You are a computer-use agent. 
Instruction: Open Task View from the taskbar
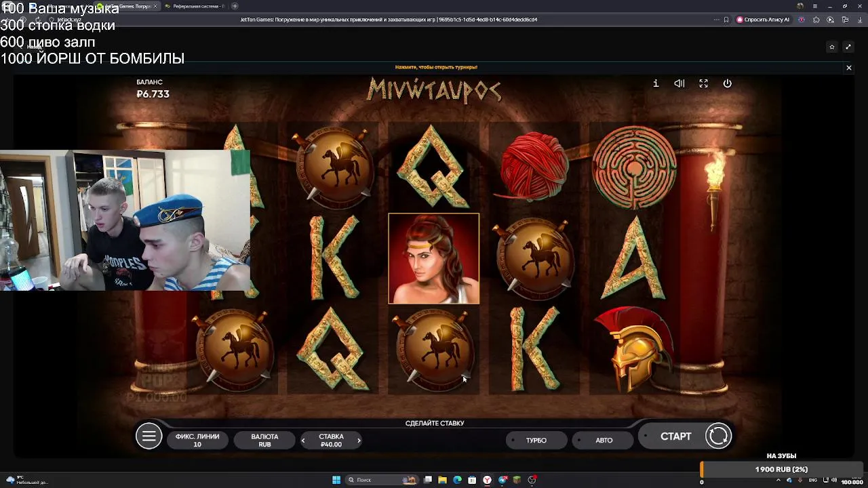coord(428,480)
